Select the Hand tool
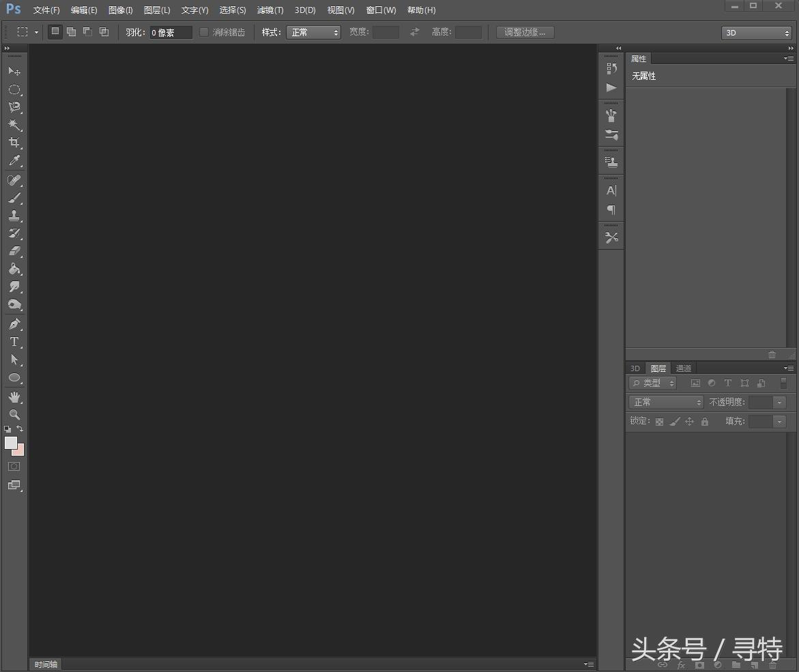The image size is (799, 672). tap(15, 397)
